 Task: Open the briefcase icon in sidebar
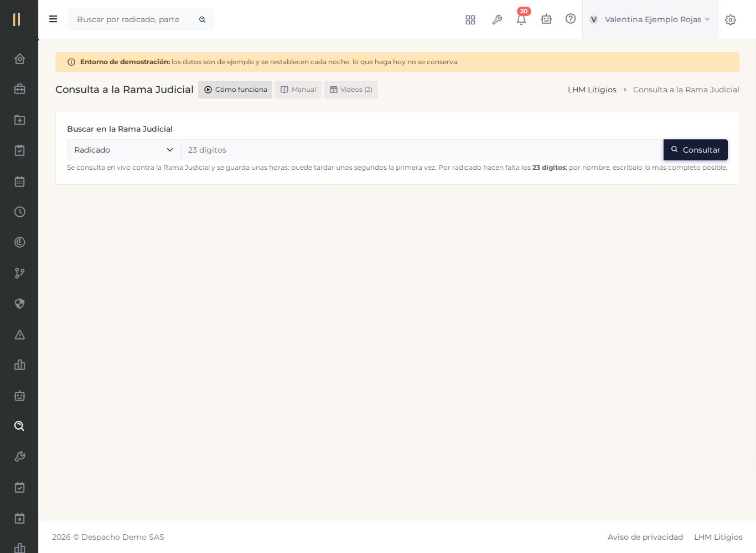point(19,89)
